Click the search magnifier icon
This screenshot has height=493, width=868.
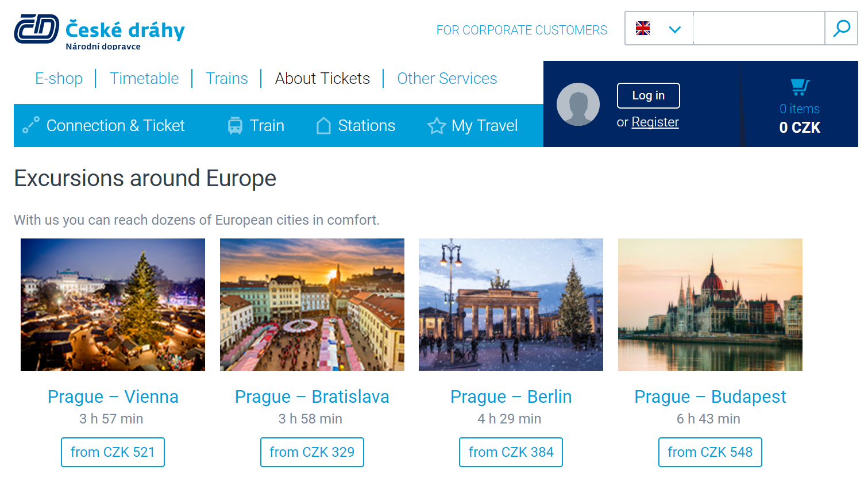[842, 28]
